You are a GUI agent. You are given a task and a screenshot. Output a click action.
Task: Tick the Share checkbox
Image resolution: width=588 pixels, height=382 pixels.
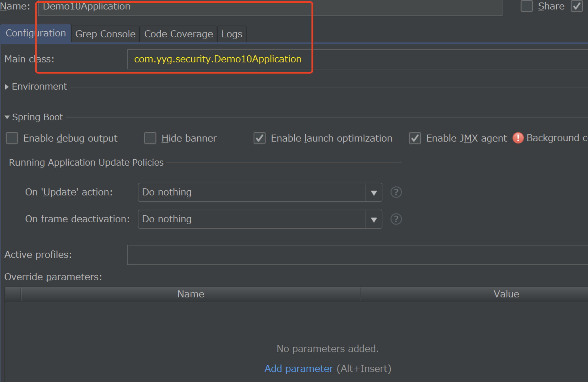[527, 6]
